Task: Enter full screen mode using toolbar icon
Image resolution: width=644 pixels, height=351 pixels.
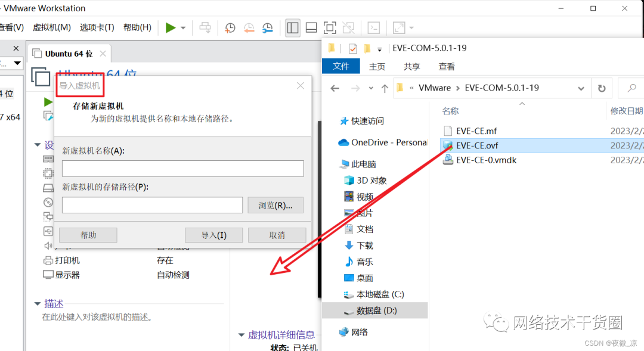Action: click(330, 27)
